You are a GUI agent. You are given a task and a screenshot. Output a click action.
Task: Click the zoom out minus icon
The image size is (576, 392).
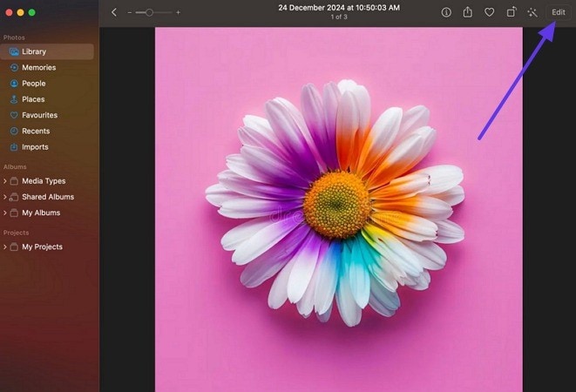(130, 12)
